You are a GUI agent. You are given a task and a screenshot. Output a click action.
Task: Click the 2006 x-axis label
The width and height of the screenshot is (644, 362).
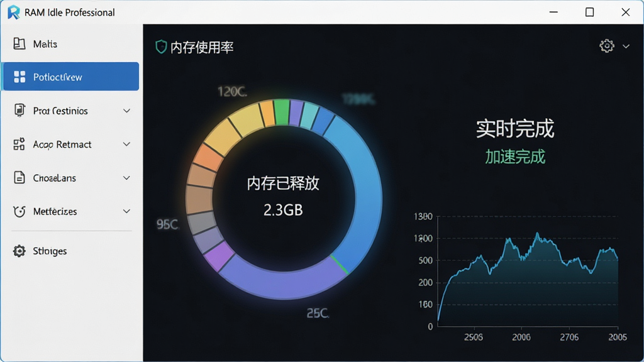coord(521,337)
